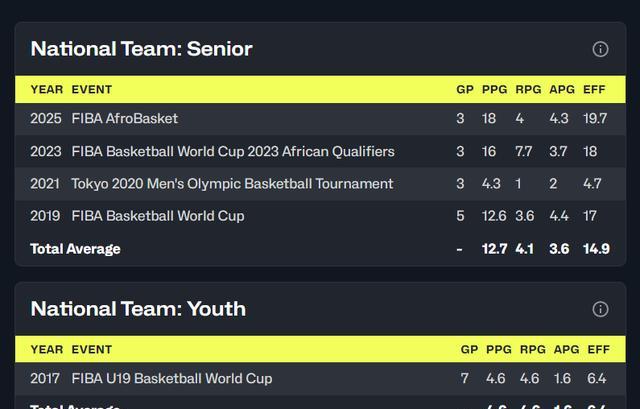Viewport: 640px width, 409px height.
Task: Click the 2025 year cell
Action: (46, 118)
